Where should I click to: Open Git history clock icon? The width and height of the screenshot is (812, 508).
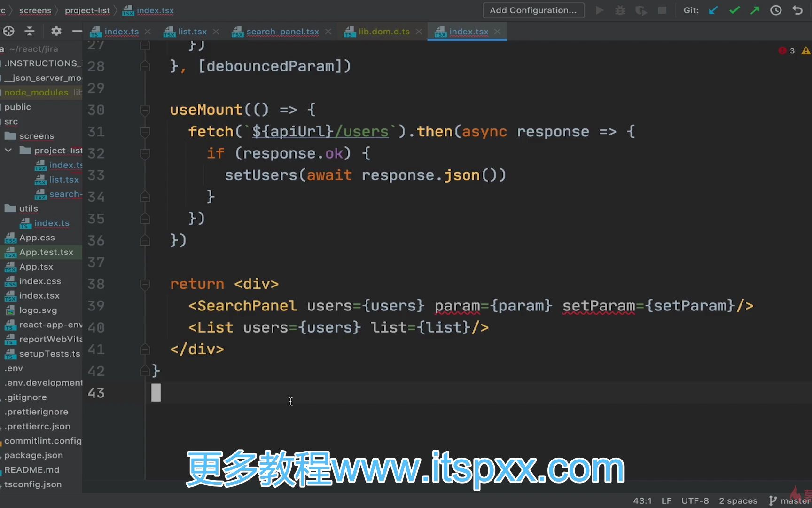tap(776, 10)
